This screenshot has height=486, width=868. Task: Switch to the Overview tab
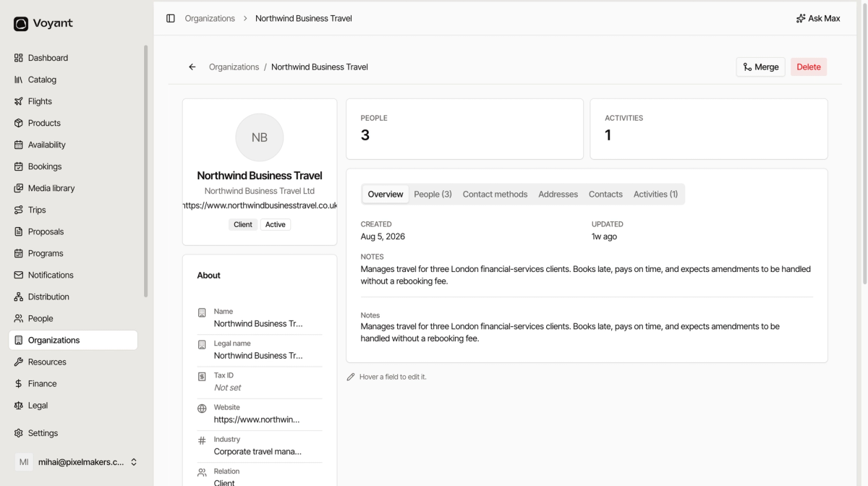click(386, 194)
